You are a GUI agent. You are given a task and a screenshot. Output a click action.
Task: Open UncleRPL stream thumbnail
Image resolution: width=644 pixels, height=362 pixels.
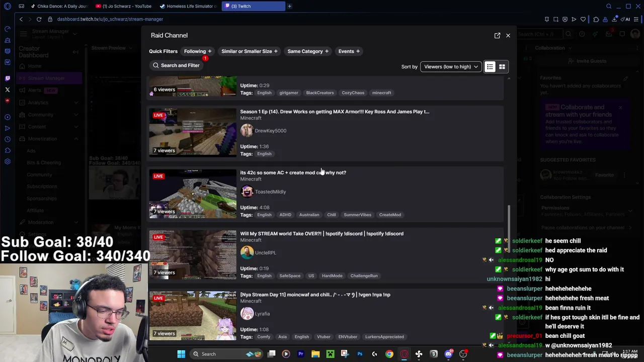(192, 255)
